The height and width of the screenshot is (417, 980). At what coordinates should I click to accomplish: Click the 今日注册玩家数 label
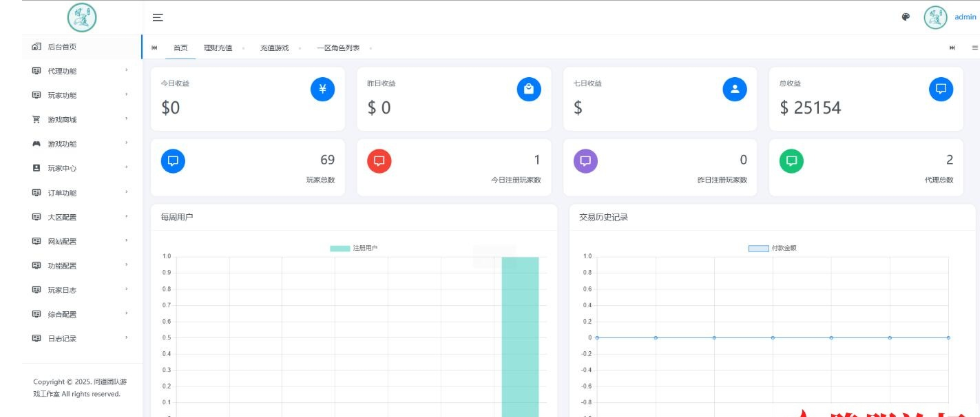[x=516, y=180]
